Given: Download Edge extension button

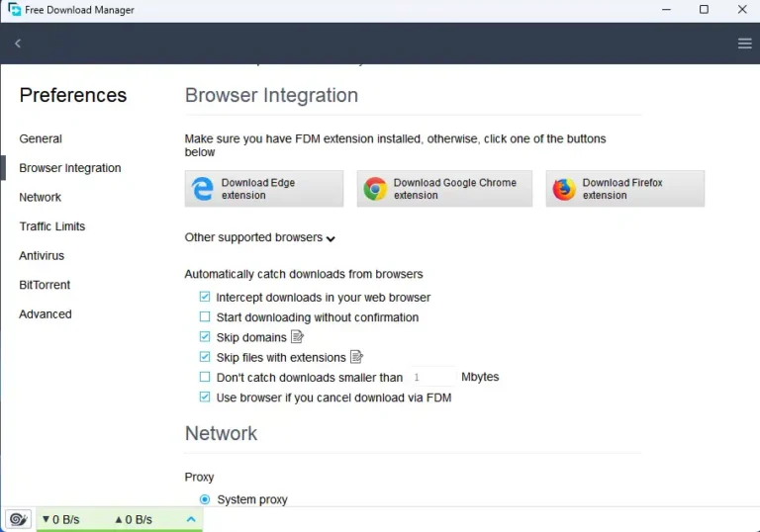Looking at the screenshot, I should click(264, 189).
